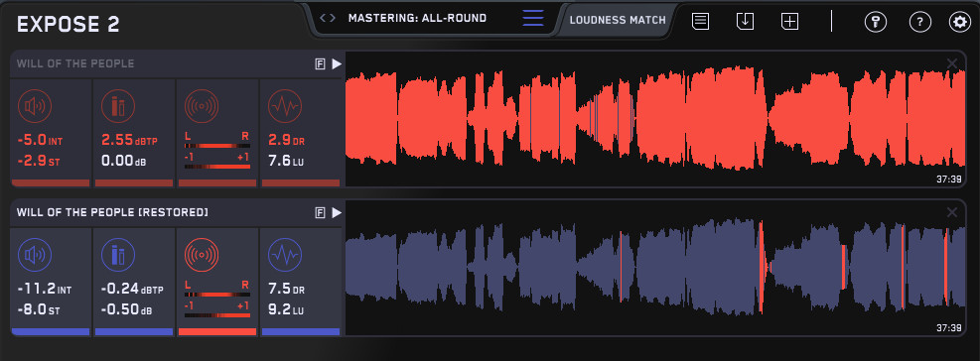Select the -0.24 dBTP peak value

coord(132,290)
